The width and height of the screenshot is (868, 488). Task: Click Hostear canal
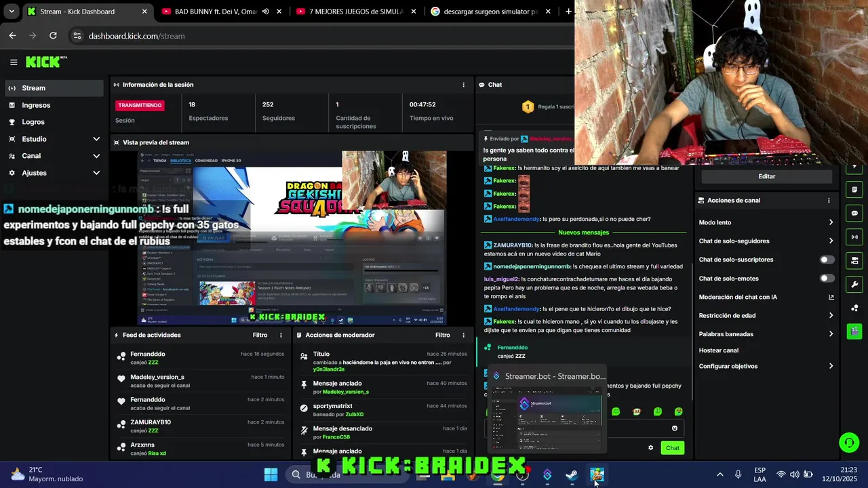(719, 350)
